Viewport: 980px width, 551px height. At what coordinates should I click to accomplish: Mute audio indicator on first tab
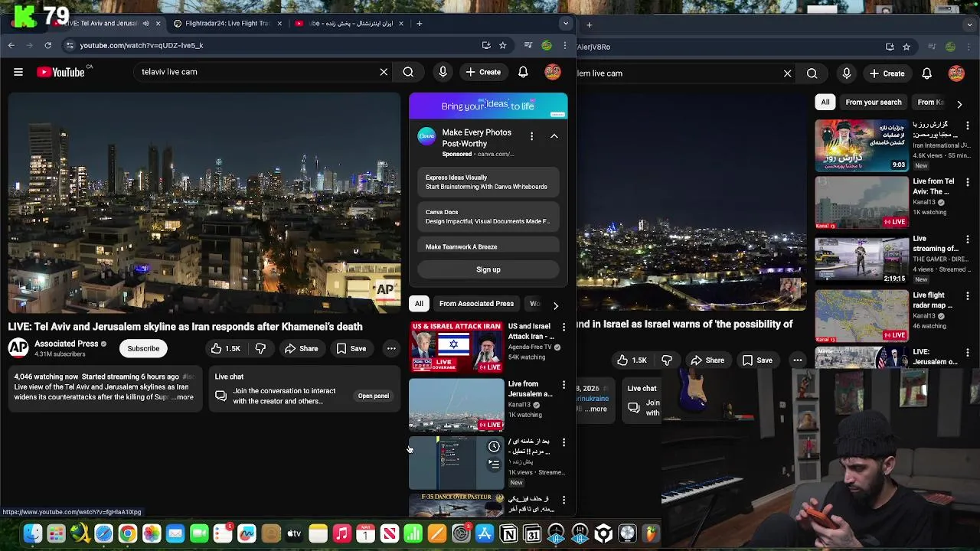(x=145, y=23)
